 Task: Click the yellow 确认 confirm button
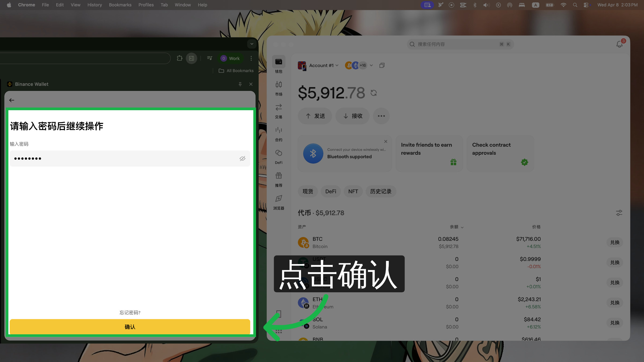click(x=130, y=327)
